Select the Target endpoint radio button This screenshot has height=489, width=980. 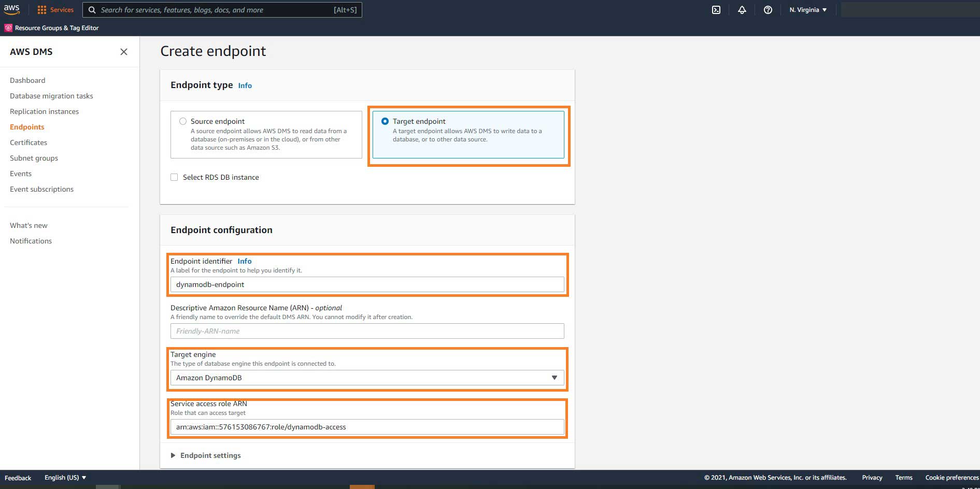(x=385, y=121)
